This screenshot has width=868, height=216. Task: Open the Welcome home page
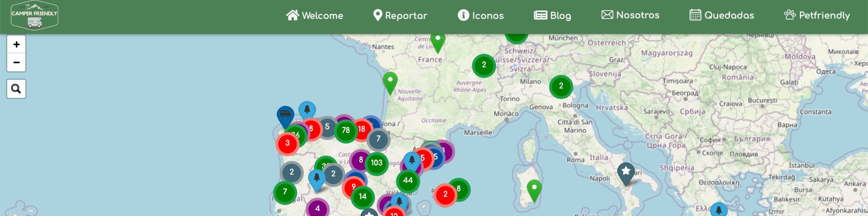(x=315, y=16)
